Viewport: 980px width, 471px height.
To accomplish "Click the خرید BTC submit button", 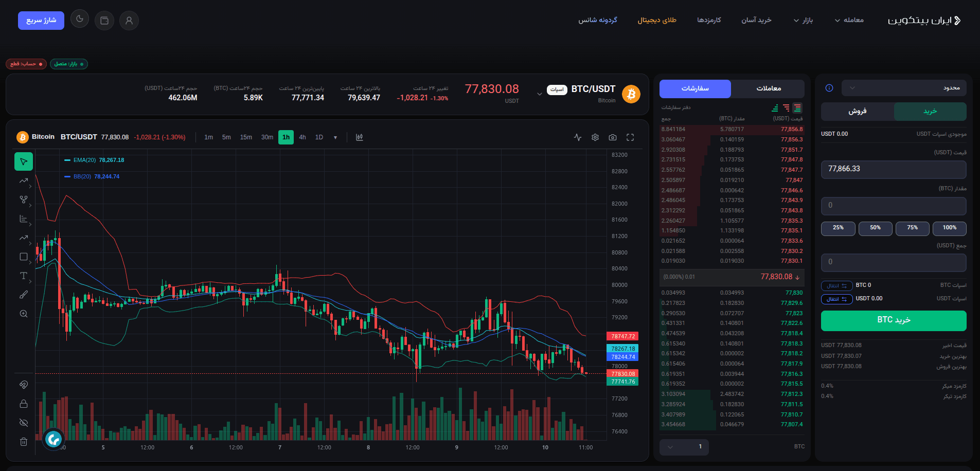I will [894, 320].
